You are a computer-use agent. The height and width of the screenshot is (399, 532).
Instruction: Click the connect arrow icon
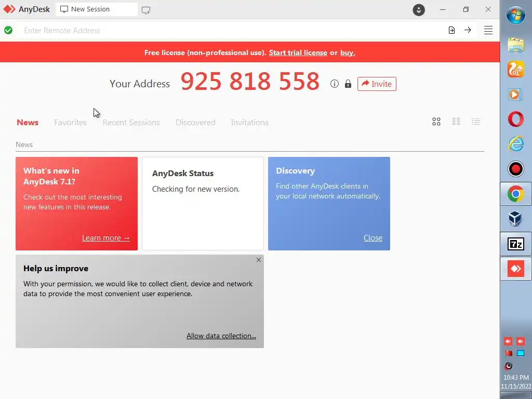pyautogui.click(x=468, y=30)
